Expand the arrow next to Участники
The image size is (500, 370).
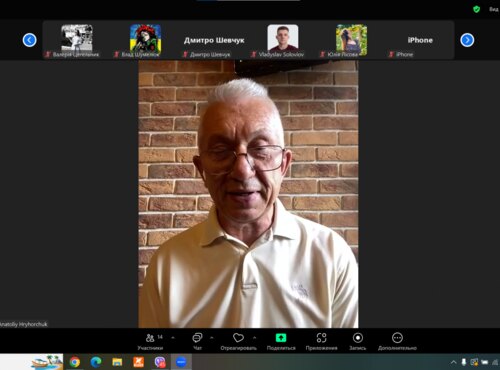pyautogui.click(x=173, y=338)
